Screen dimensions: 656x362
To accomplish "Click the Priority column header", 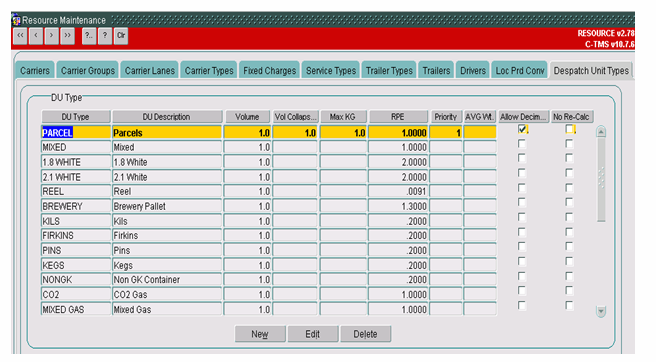I will coord(446,117).
